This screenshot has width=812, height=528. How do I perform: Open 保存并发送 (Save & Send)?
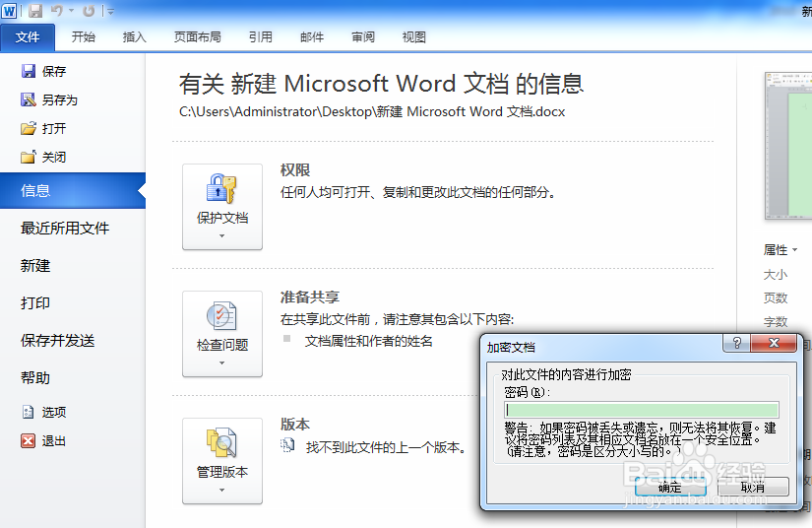57,341
